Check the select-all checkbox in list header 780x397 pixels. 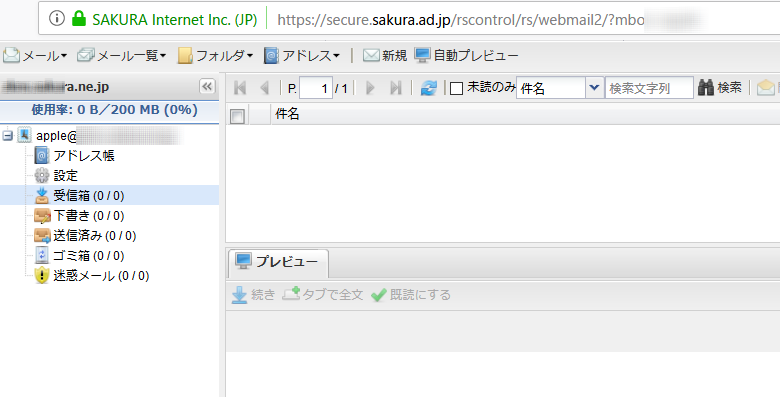(237, 116)
